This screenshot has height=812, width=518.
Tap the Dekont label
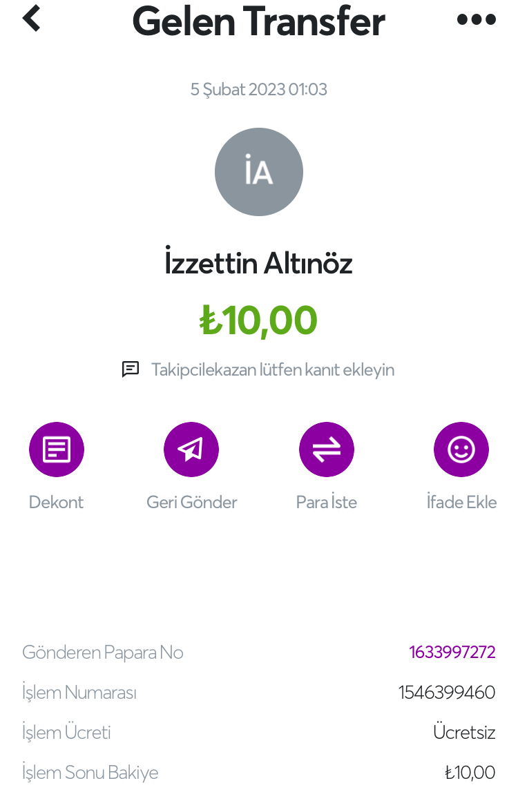click(x=56, y=502)
